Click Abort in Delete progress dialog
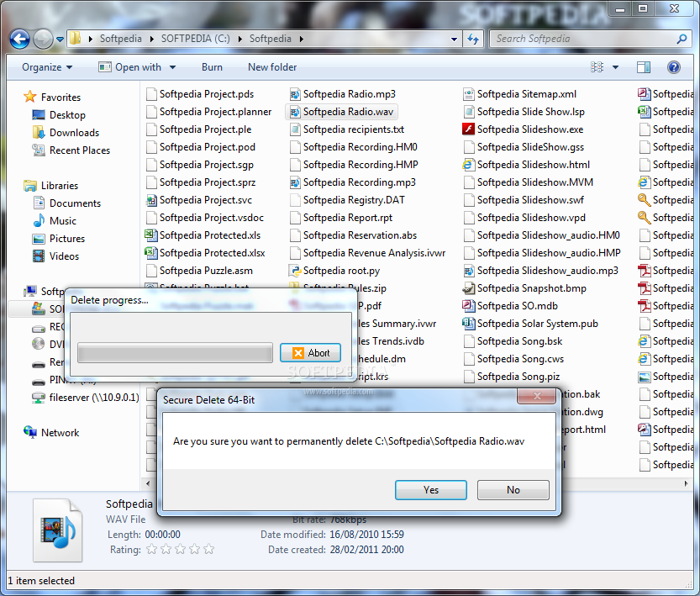Image resolution: width=700 pixels, height=596 pixels. click(310, 353)
